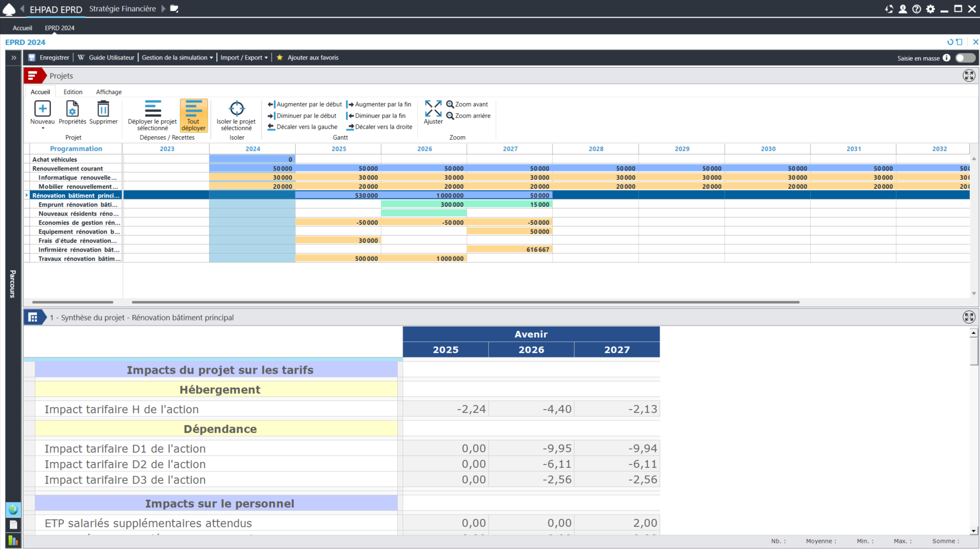This screenshot has height=550, width=980.
Task: Click Décaler vers la gauche
Action: 302,127
